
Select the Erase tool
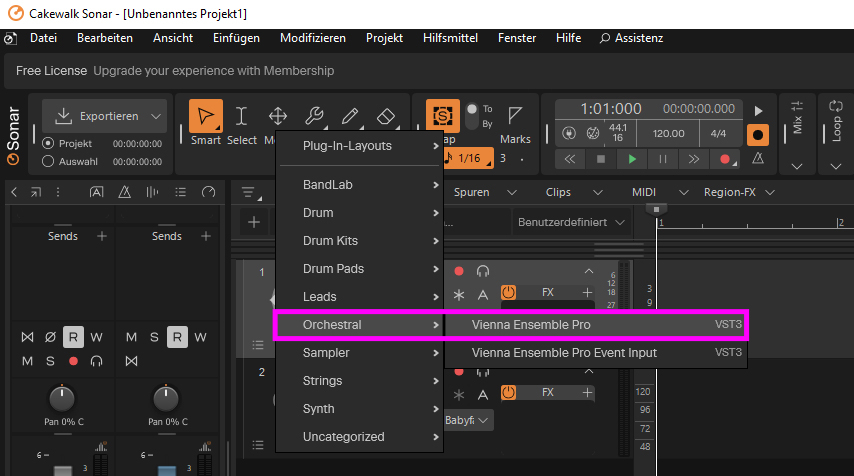coord(386,116)
